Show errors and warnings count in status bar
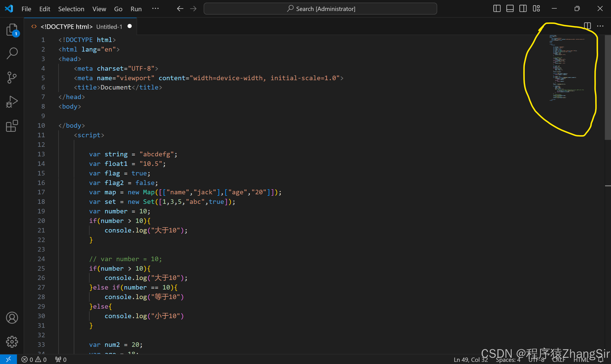The height and width of the screenshot is (364, 611). [34, 360]
